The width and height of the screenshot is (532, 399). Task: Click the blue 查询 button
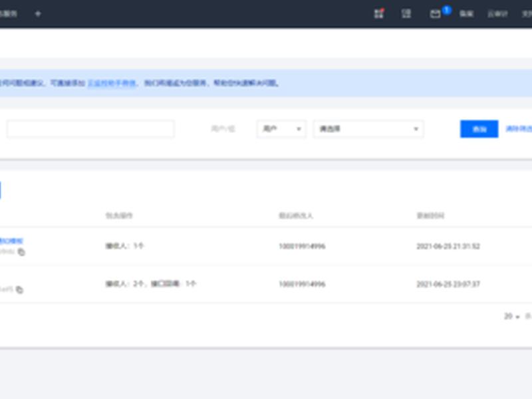pyautogui.click(x=479, y=129)
